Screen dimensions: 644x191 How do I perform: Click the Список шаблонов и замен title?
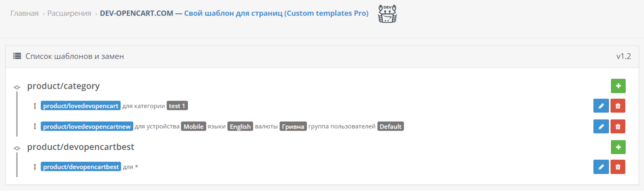pyautogui.click(x=74, y=56)
